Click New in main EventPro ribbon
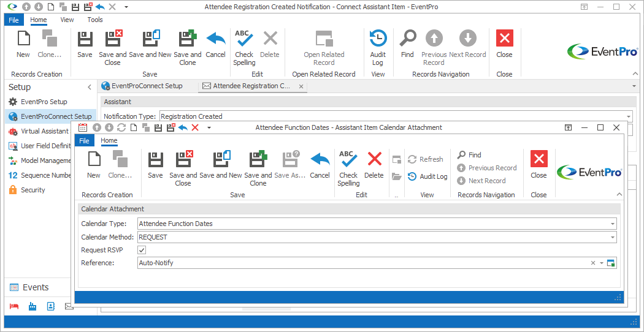This screenshot has width=644, height=332. point(23,44)
